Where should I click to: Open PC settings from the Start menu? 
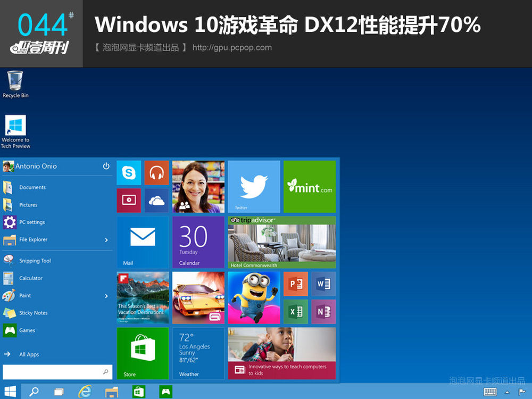point(57,222)
